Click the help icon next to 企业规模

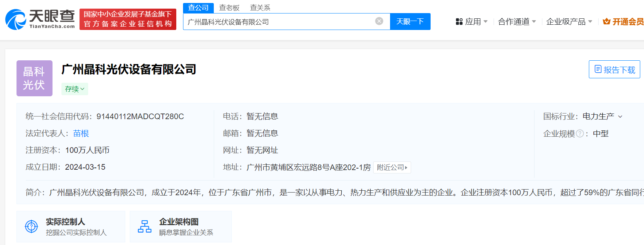(579, 134)
